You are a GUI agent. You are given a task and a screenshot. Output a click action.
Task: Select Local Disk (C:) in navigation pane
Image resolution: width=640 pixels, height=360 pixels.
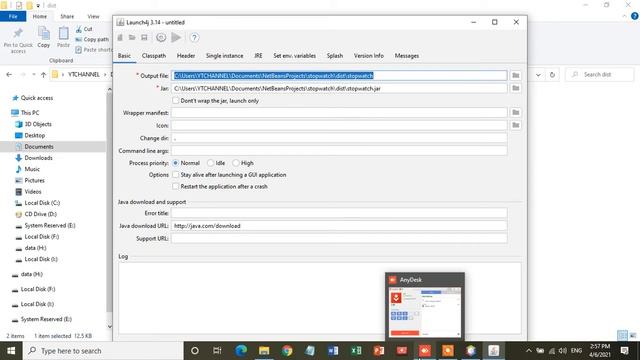coord(42,203)
